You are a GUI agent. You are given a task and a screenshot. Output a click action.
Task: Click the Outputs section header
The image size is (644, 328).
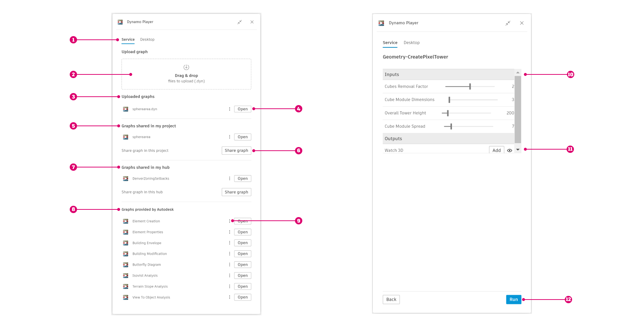[x=449, y=139]
